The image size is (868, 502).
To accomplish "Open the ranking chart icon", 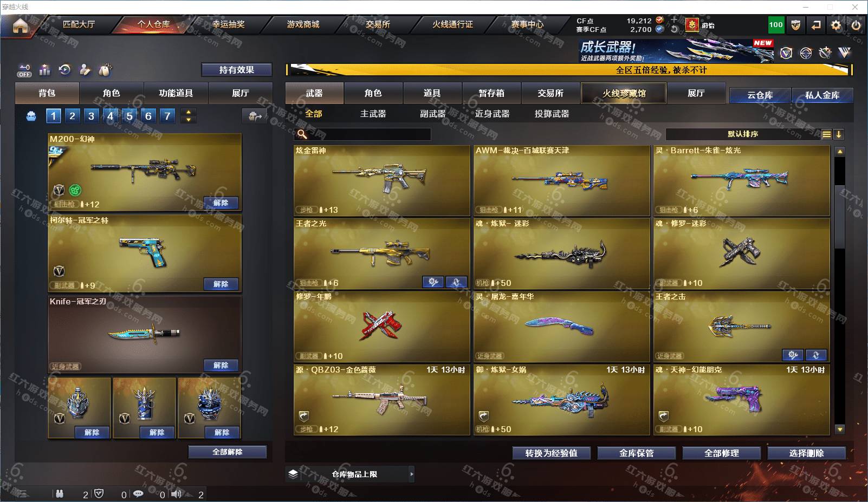I will click(44, 70).
